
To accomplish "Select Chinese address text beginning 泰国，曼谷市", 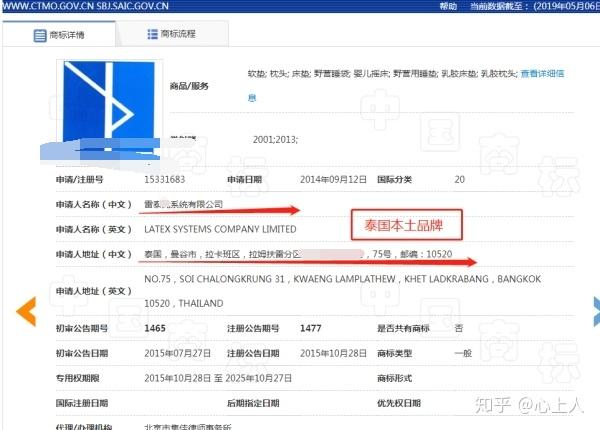I will 298,254.
